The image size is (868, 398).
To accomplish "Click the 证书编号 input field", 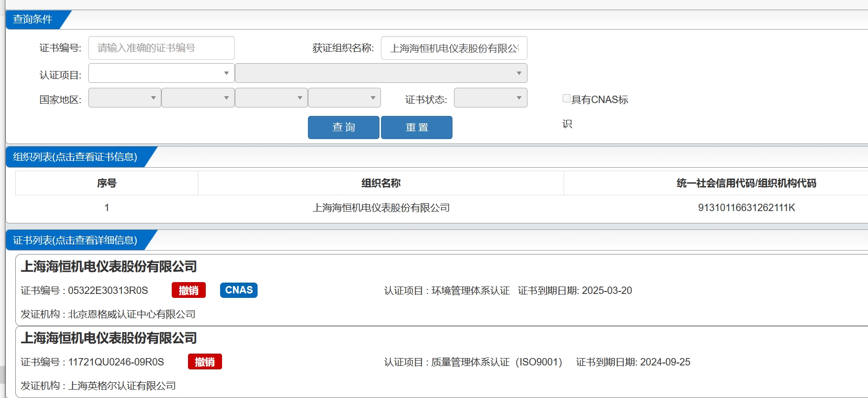I will tap(161, 48).
